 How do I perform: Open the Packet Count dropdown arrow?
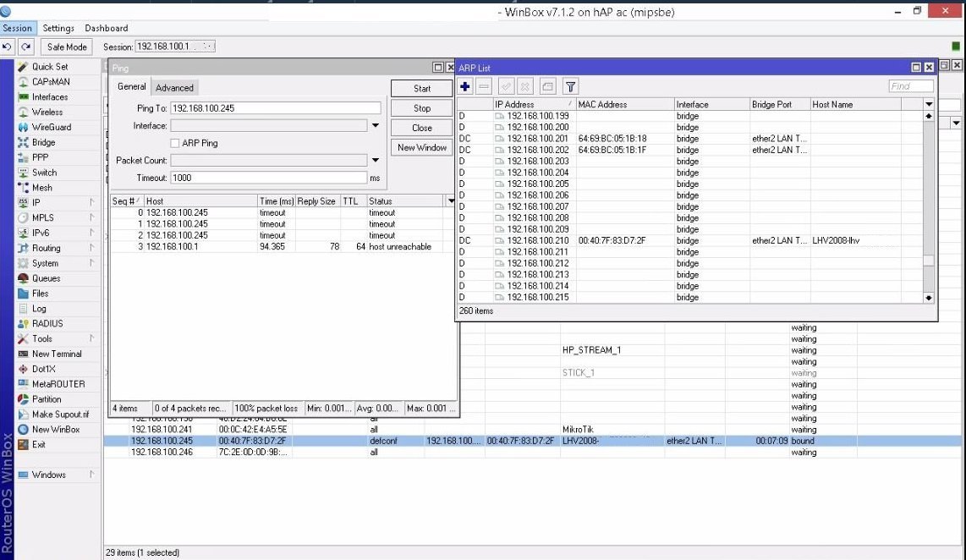point(376,160)
